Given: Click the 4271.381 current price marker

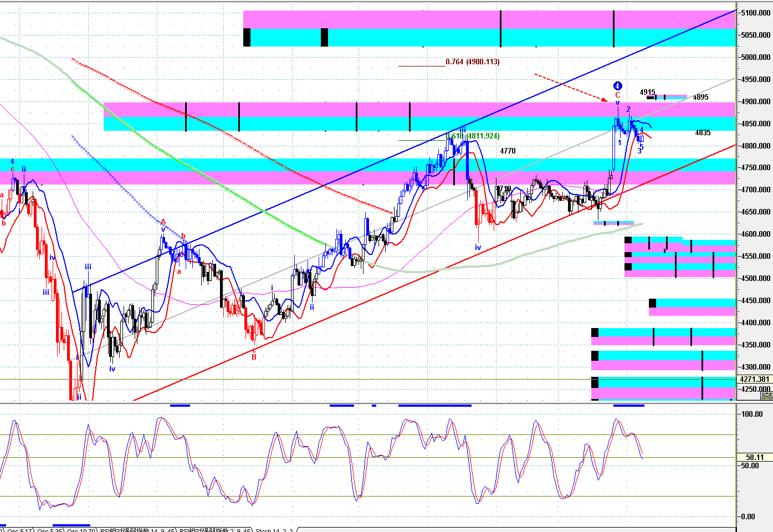Looking at the screenshot, I should (x=754, y=380).
